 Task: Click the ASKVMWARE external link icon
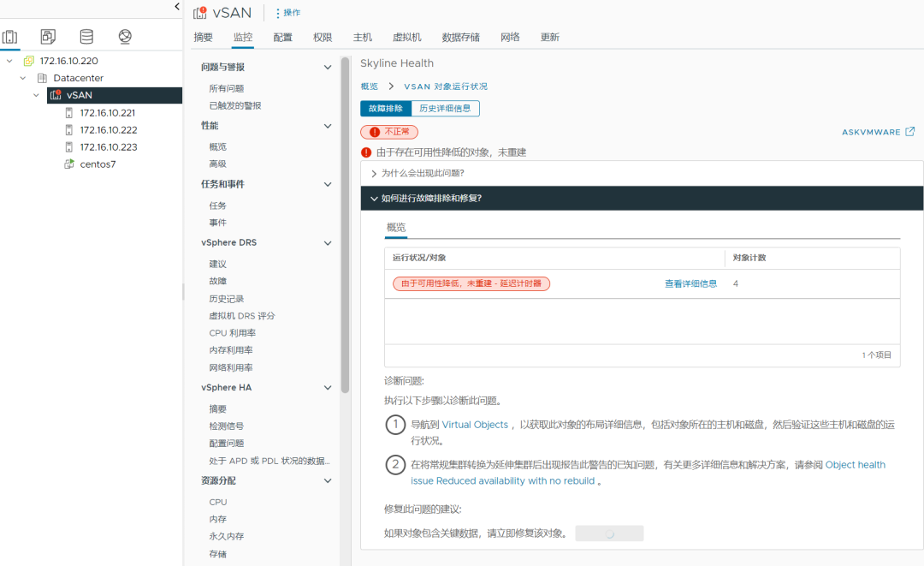pos(909,132)
